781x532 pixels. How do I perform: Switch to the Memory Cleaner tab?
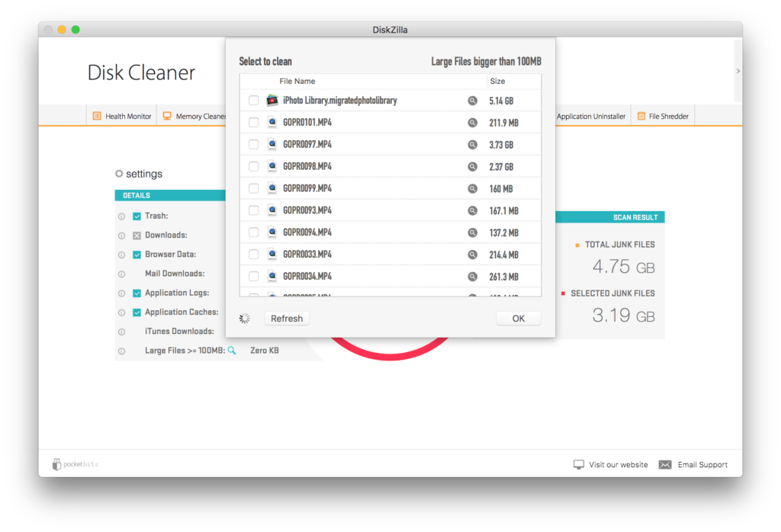click(x=194, y=116)
